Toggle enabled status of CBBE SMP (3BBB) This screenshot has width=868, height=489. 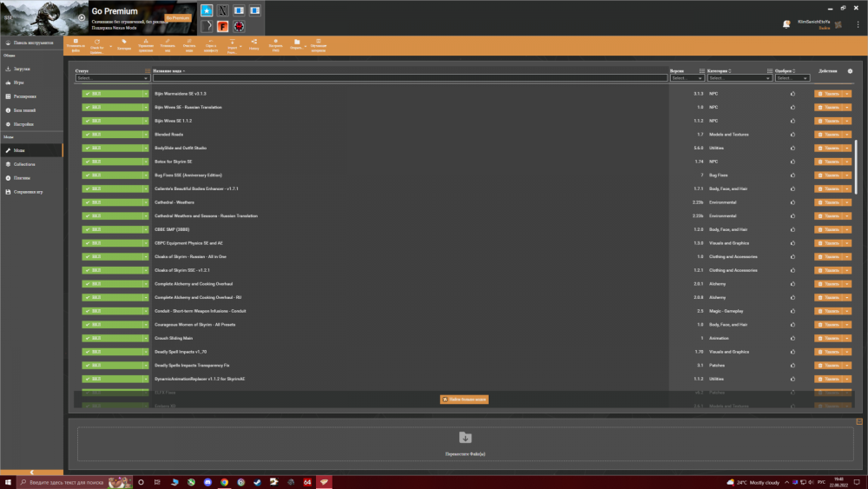[x=112, y=229]
